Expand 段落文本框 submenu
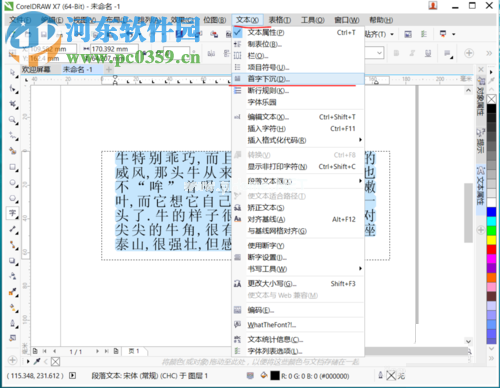Image resolution: width=500 pixels, height=388 pixels. [x=298, y=181]
